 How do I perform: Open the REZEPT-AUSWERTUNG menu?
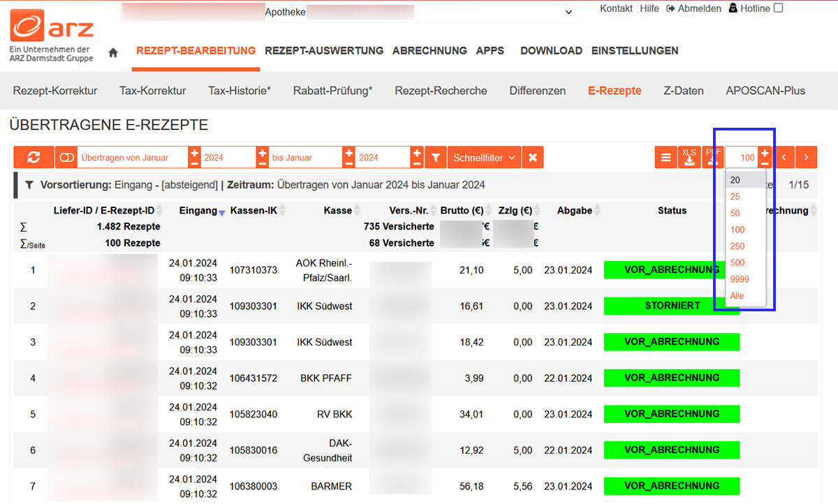324,51
